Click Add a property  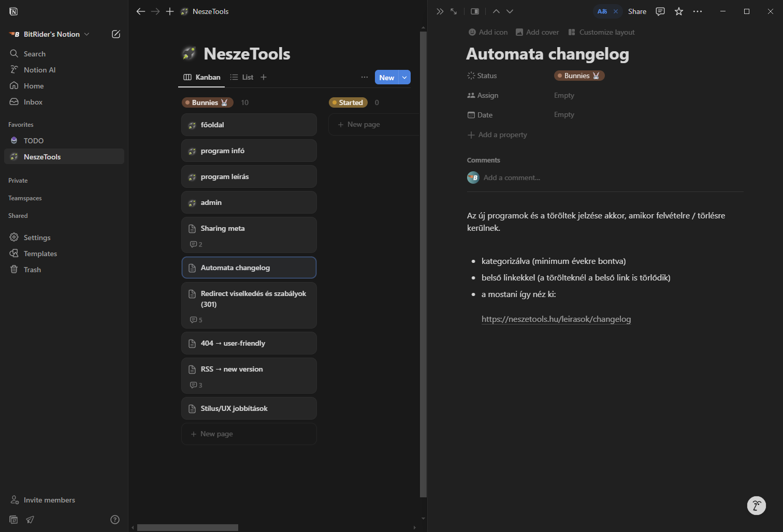pyautogui.click(x=497, y=135)
